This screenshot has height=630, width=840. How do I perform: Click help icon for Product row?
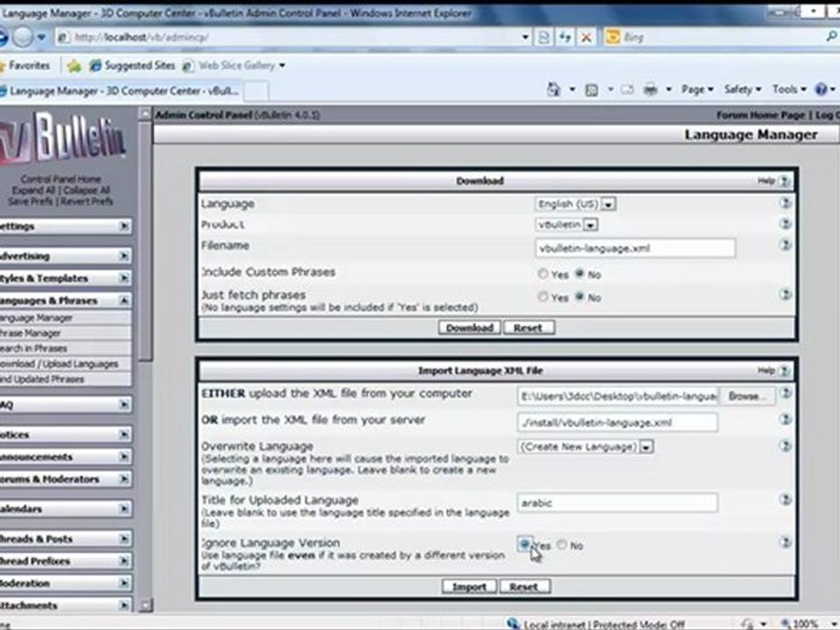(785, 224)
